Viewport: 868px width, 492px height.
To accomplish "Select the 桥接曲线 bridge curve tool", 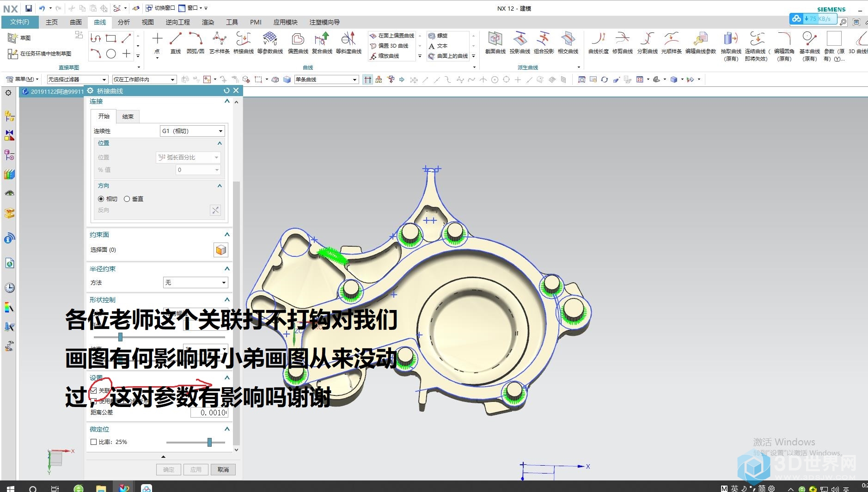I will coord(243,43).
